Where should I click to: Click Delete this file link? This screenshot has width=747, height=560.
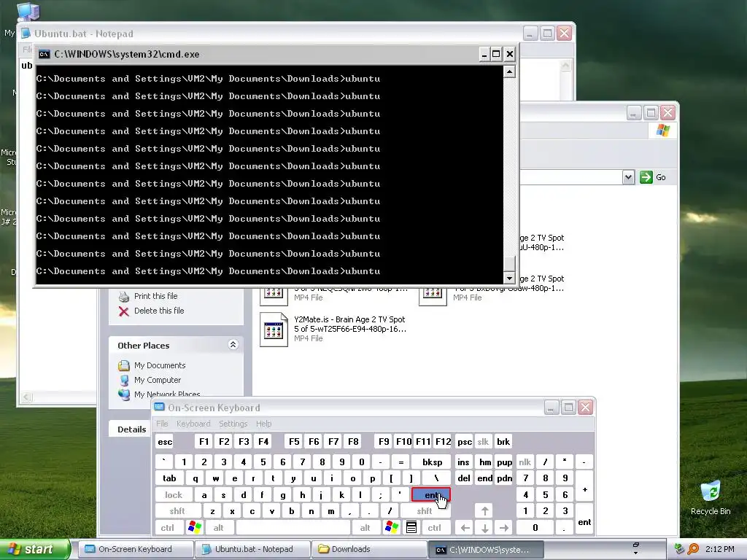pos(159,311)
